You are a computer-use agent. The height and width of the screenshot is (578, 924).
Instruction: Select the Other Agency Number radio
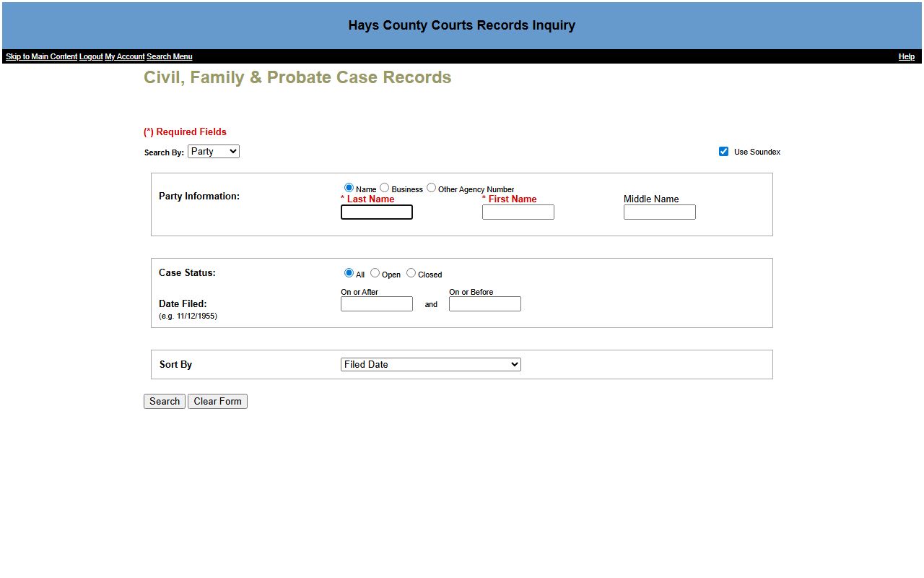point(431,188)
